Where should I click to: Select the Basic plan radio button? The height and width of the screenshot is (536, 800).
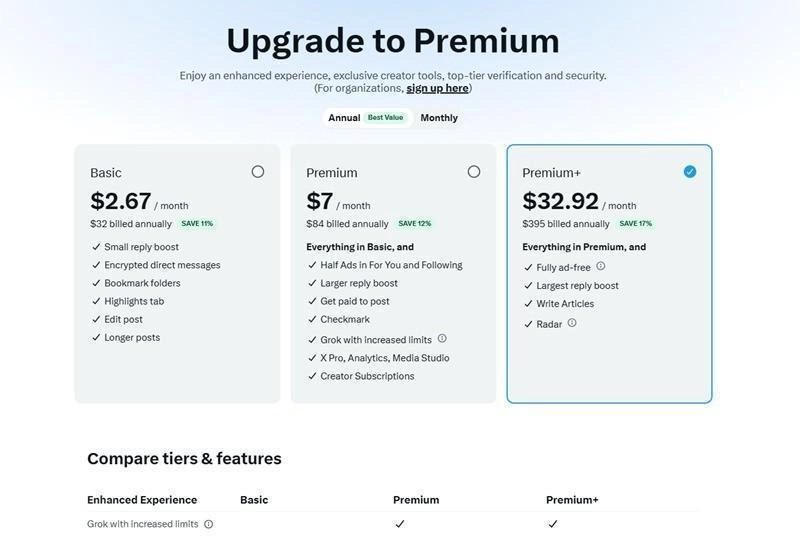(x=258, y=172)
